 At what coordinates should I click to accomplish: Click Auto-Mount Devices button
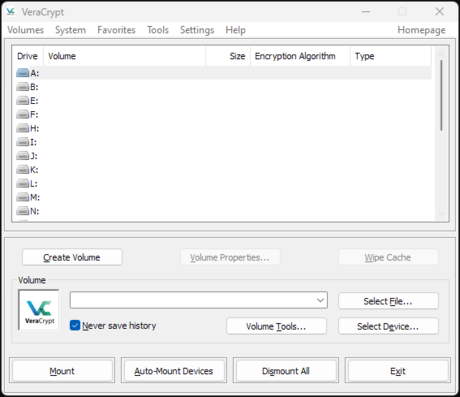click(174, 371)
